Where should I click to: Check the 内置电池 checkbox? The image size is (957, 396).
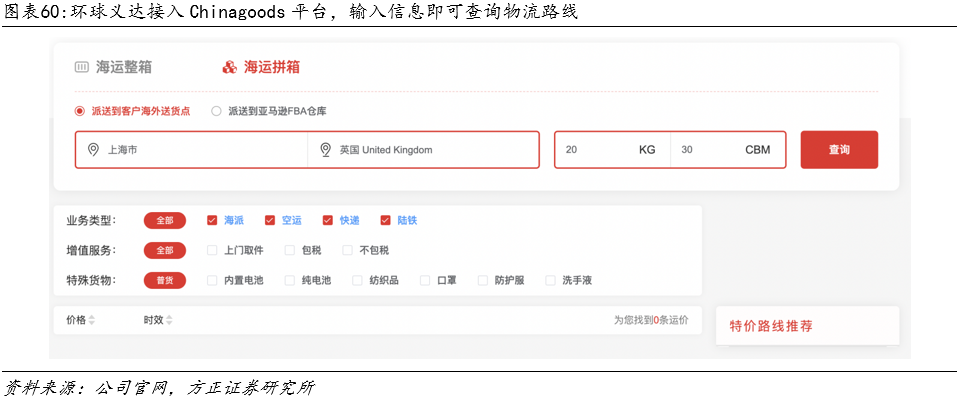tap(212, 281)
